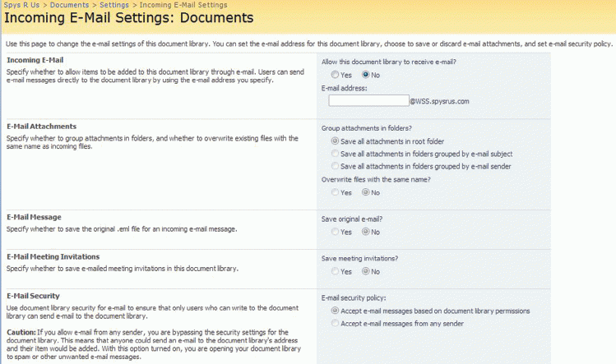Select Yes for overwrite files with same name
The image size is (616, 364).
click(335, 192)
